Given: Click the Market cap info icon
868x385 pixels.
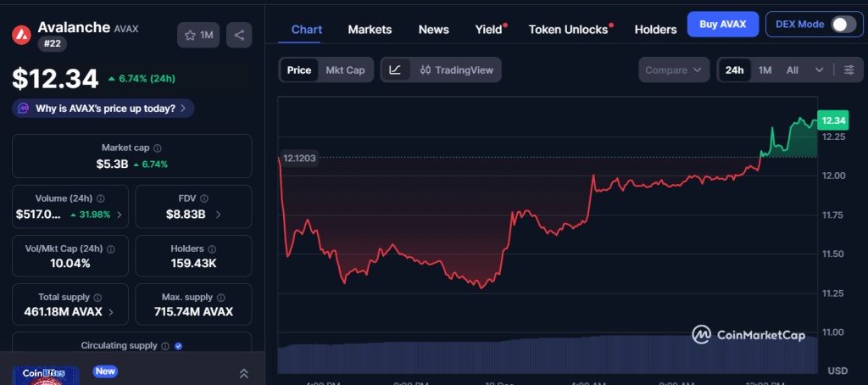Looking at the screenshot, I should pos(158,148).
